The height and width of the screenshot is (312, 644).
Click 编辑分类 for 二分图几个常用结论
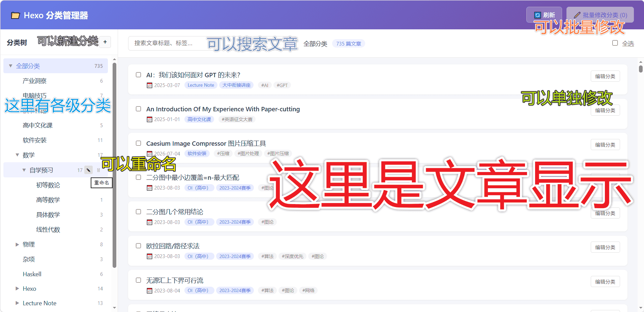pyautogui.click(x=605, y=213)
